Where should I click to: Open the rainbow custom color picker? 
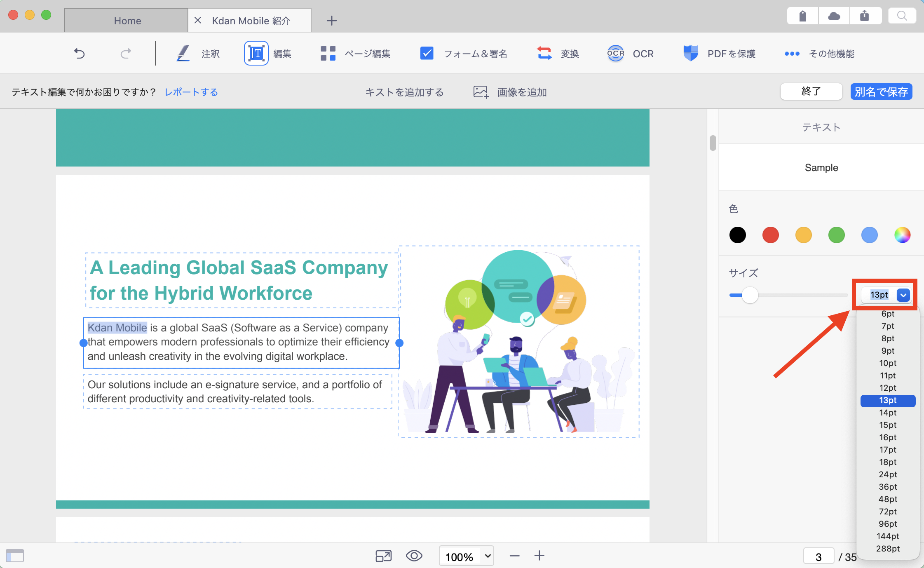coord(903,235)
